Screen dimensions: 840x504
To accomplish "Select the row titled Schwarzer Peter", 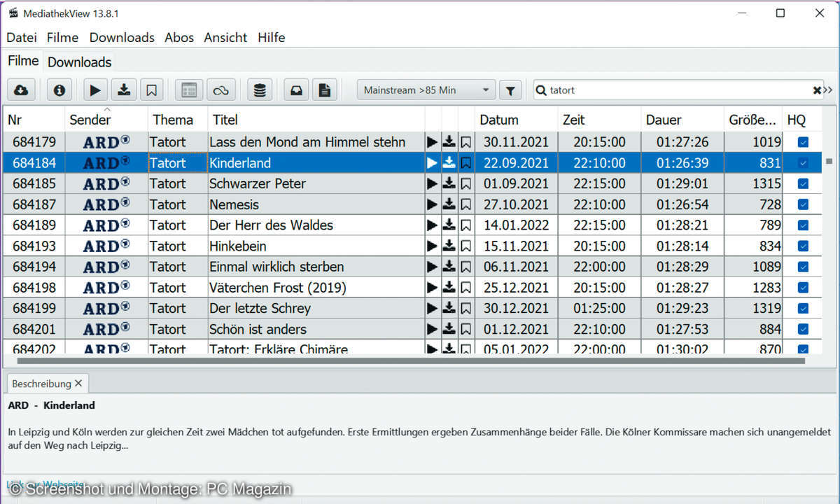I will (412, 183).
